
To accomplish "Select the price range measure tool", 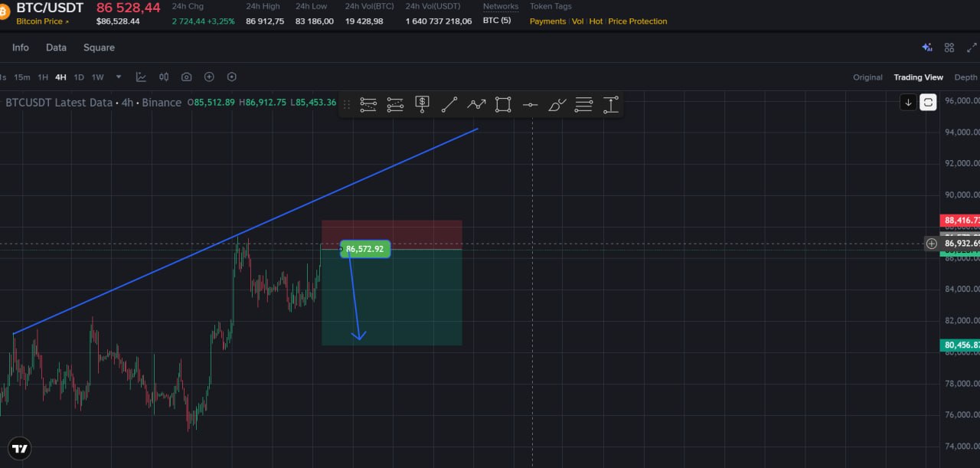I will pyautogui.click(x=611, y=105).
